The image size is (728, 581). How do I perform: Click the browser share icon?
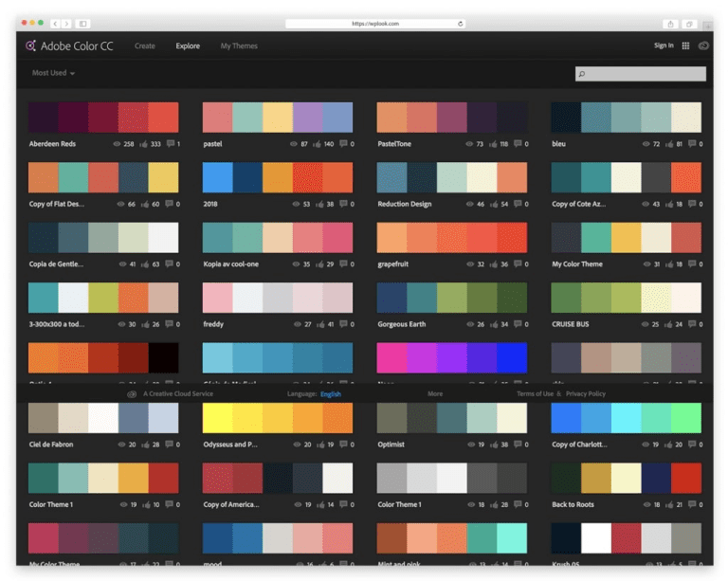click(x=670, y=24)
